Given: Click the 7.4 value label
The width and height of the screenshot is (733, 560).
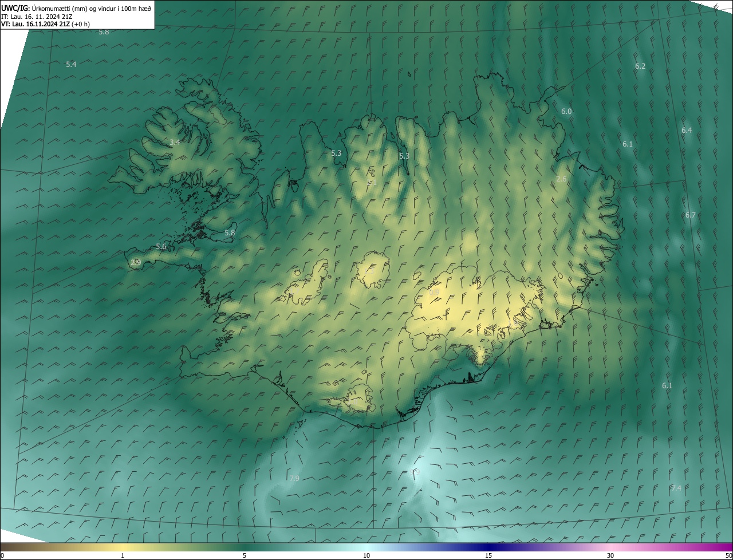Looking at the screenshot, I should pyautogui.click(x=676, y=488).
